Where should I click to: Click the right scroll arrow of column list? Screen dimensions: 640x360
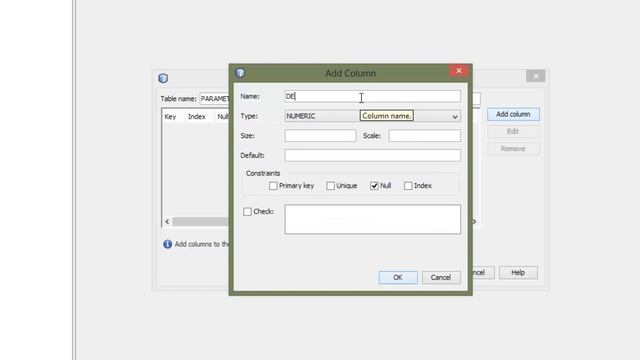[x=474, y=221]
